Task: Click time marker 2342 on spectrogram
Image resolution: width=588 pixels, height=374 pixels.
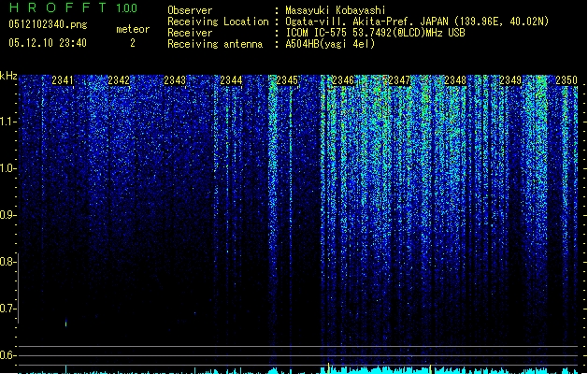Action: 119,80
